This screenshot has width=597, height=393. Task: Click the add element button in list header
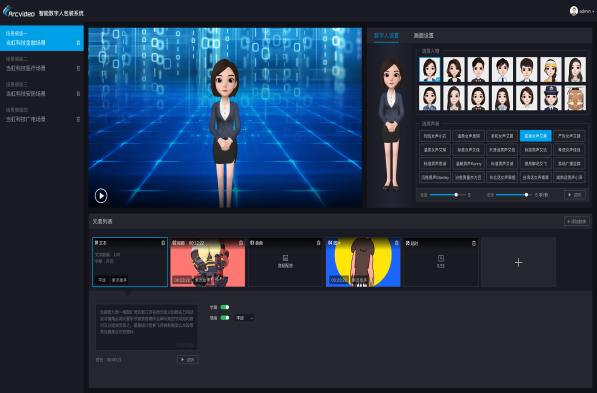pyautogui.click(x=577, y=221)
